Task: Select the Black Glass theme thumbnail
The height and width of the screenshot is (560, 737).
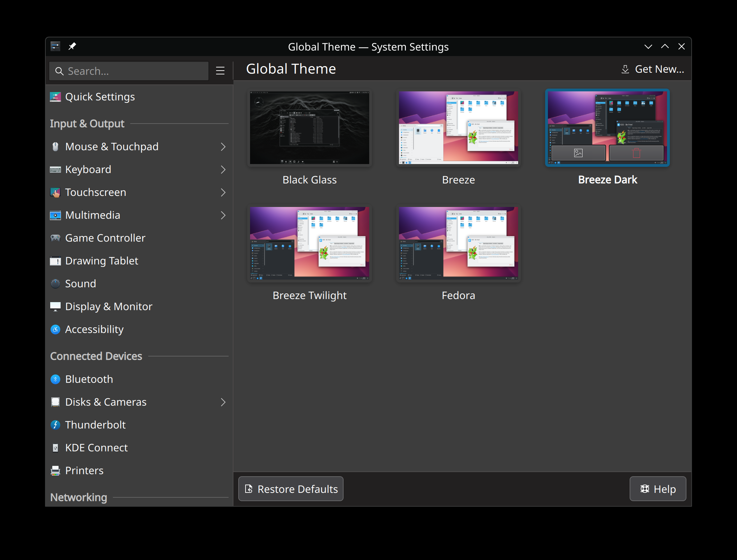Action: tap(310, 128)
